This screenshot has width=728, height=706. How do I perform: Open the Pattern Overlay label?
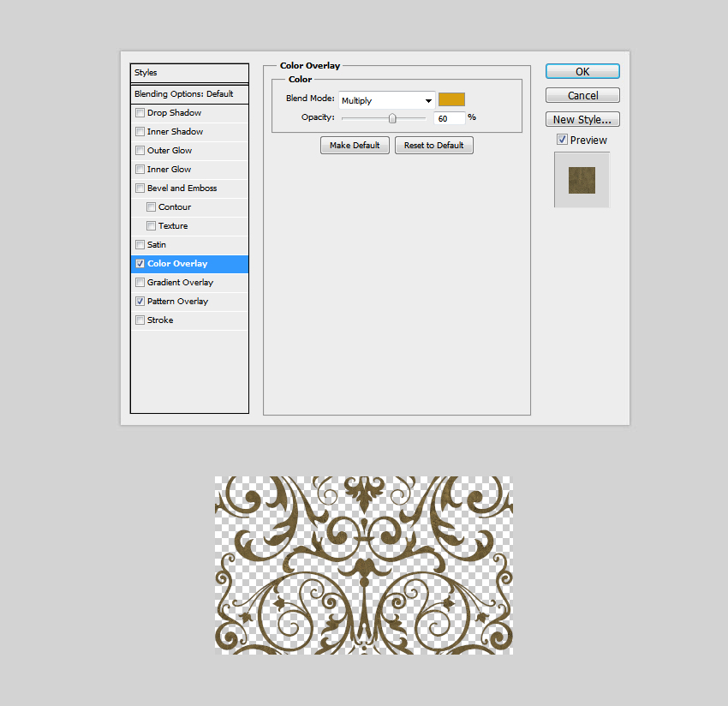pyautogui.click(x=178, y=302)
